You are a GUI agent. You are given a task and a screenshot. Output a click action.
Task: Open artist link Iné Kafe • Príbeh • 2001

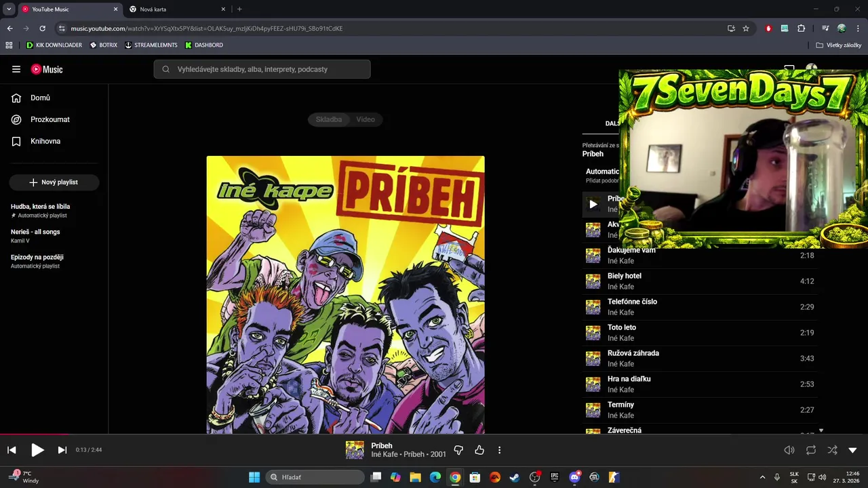tap(409, 454)
